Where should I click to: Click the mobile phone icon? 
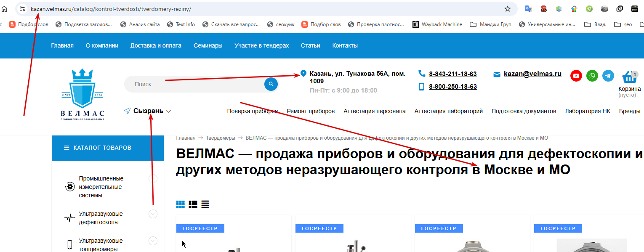click(x=422, y=87)
